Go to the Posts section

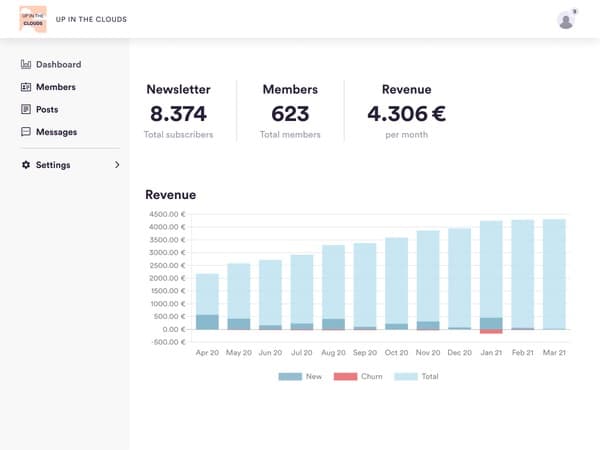pos(48,109)
